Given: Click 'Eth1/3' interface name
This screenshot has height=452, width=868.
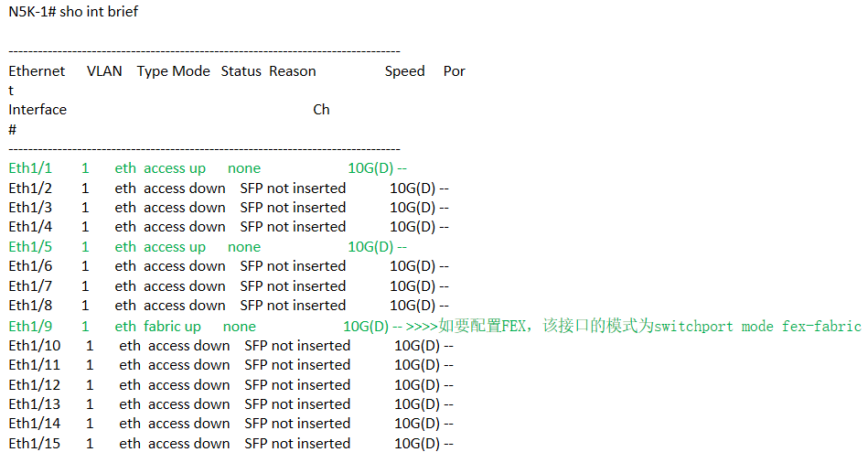Looking at the screenshot, I should click(x=30, y=208).
